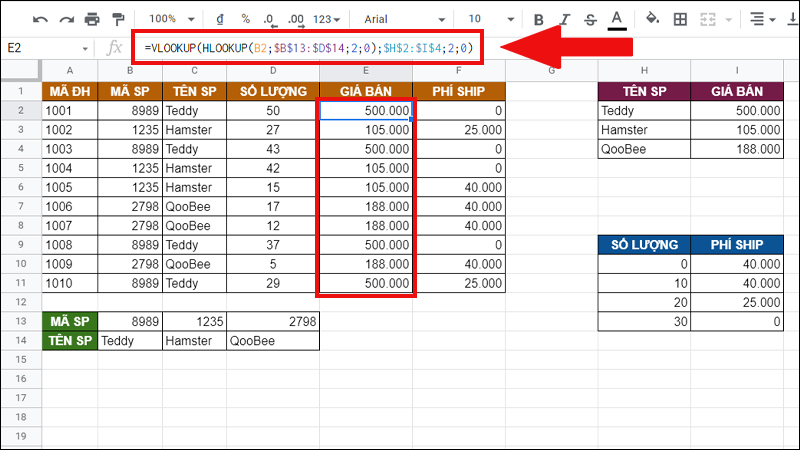The width and height of the screenshot is (800, 450).
Task: Click the Print icon
Action: (x=92, y=20)
